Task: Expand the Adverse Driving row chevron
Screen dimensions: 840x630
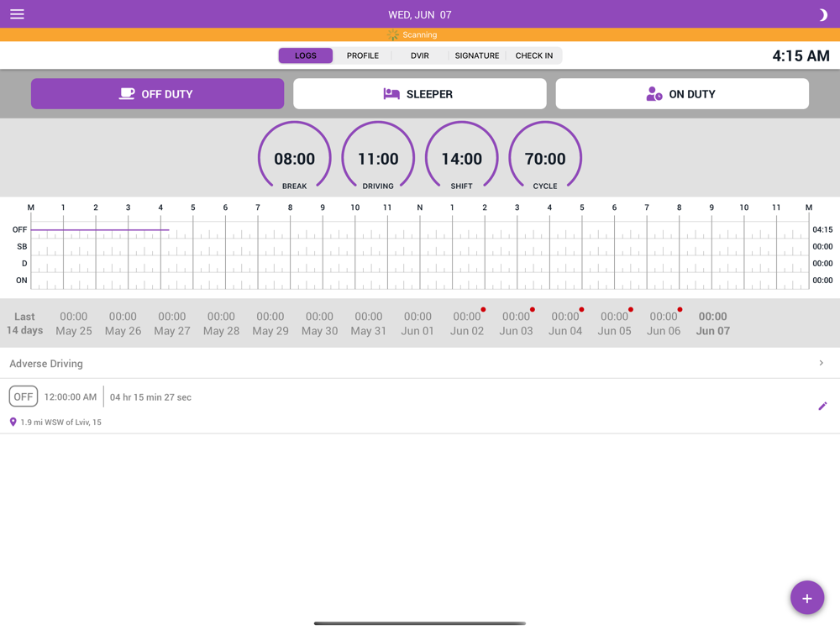Action: [822, 363]
